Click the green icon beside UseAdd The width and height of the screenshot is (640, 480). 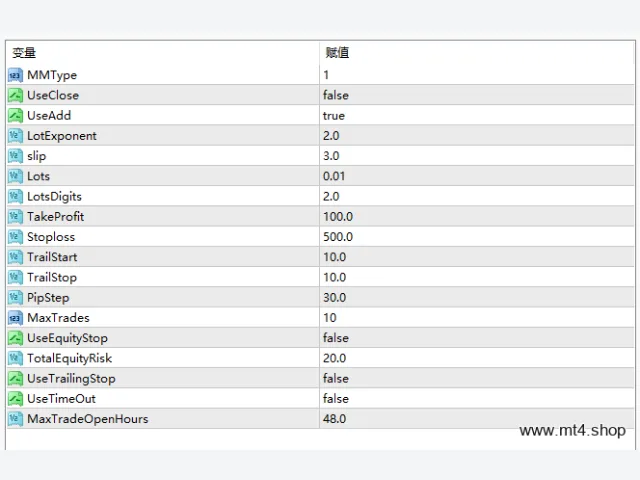(x=15, y=116)
